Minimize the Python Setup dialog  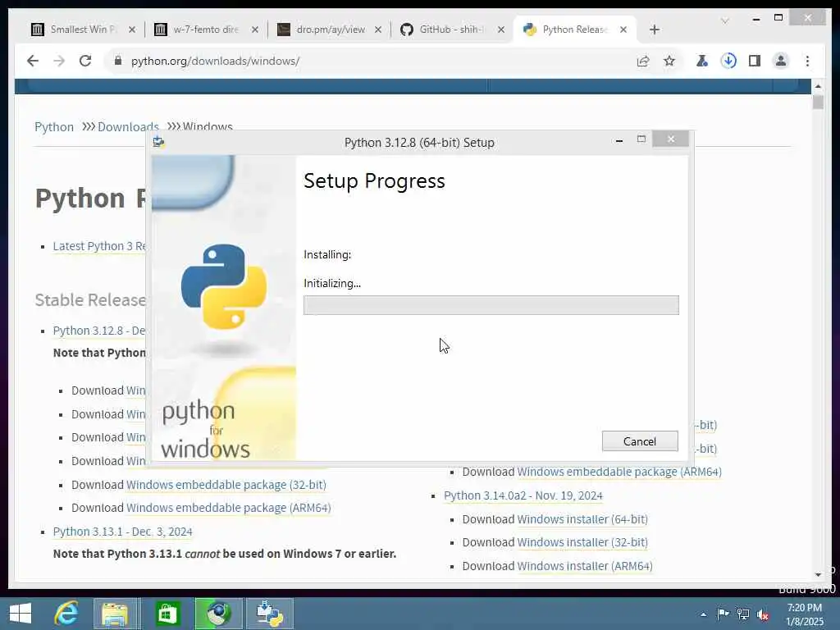coord(619,140)
